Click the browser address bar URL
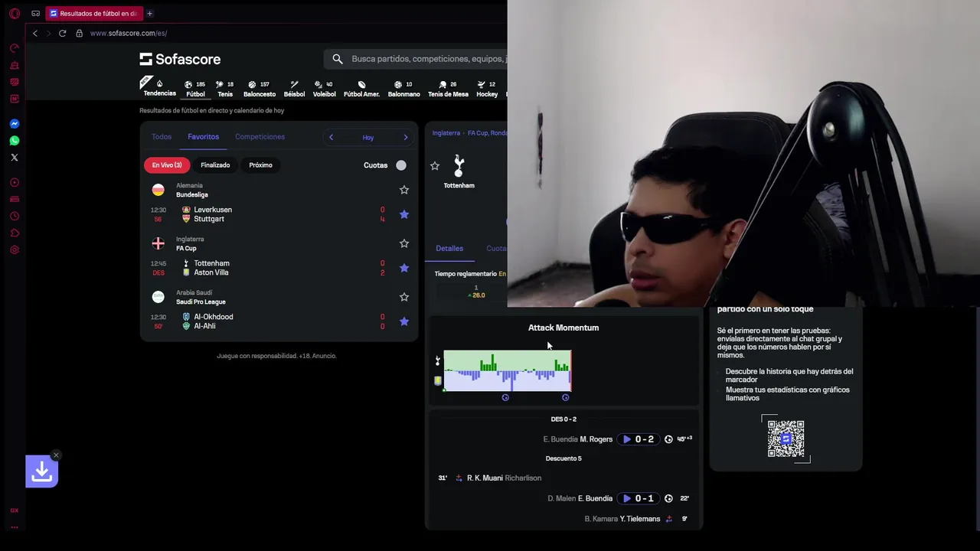 click(129, 33)
